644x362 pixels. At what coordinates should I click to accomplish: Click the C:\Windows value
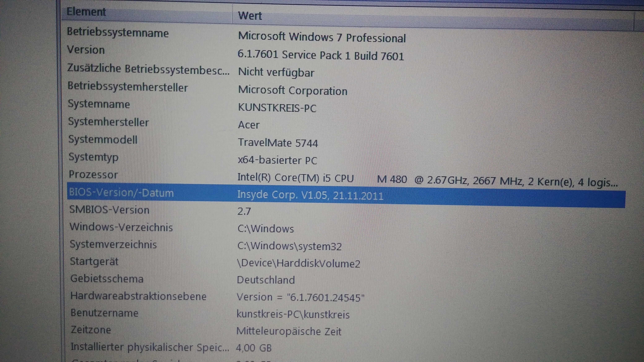pos(265,229)
